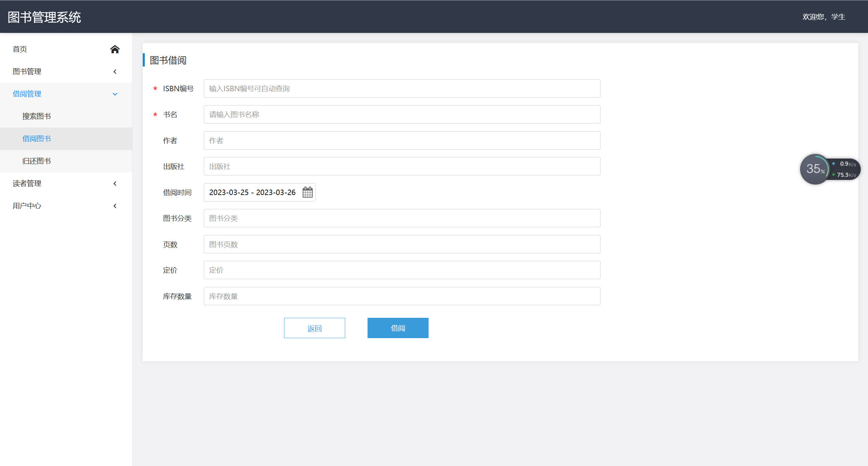This screenshot has width=868, height=466.
Task: Collapse the 借阅管理 section chevron
Action: [115, 94]
